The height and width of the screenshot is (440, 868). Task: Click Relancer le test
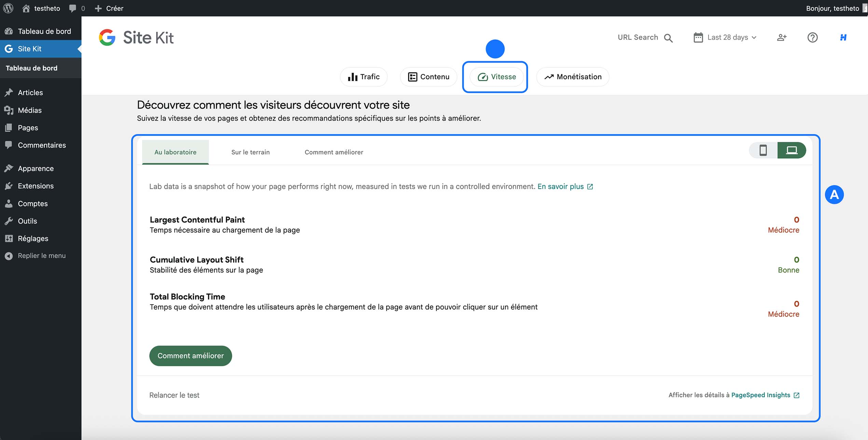(x=174, y=395)
